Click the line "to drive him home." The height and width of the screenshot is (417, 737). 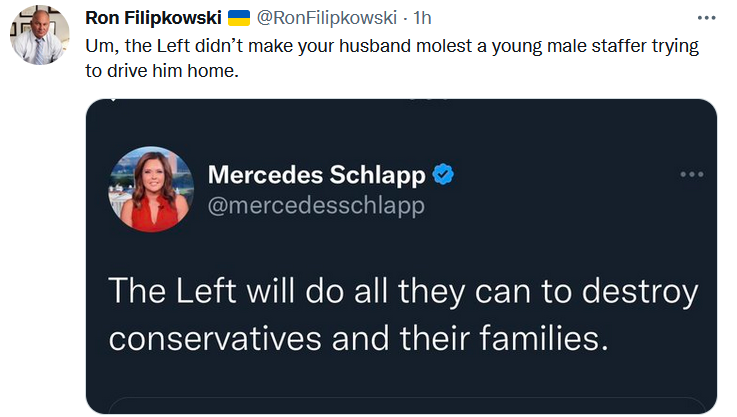pyautogui.click(x=163, y=70)
